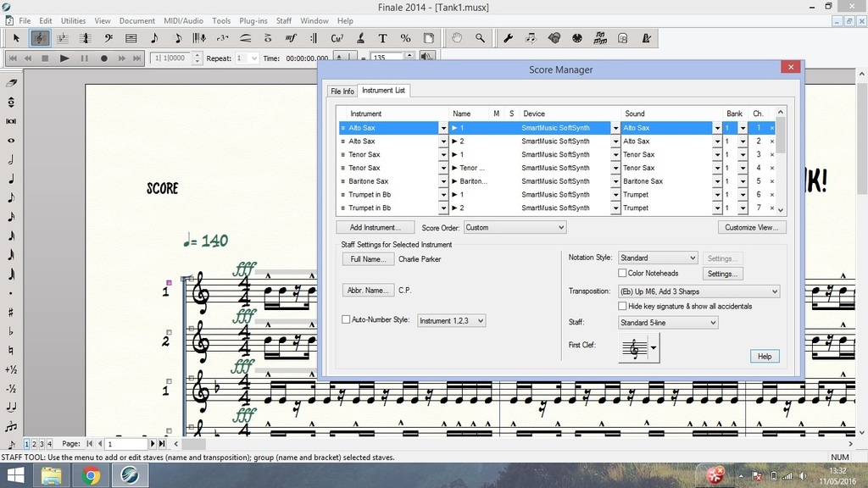Select layer 2 button at bottom left

click(x=34, y=444)
